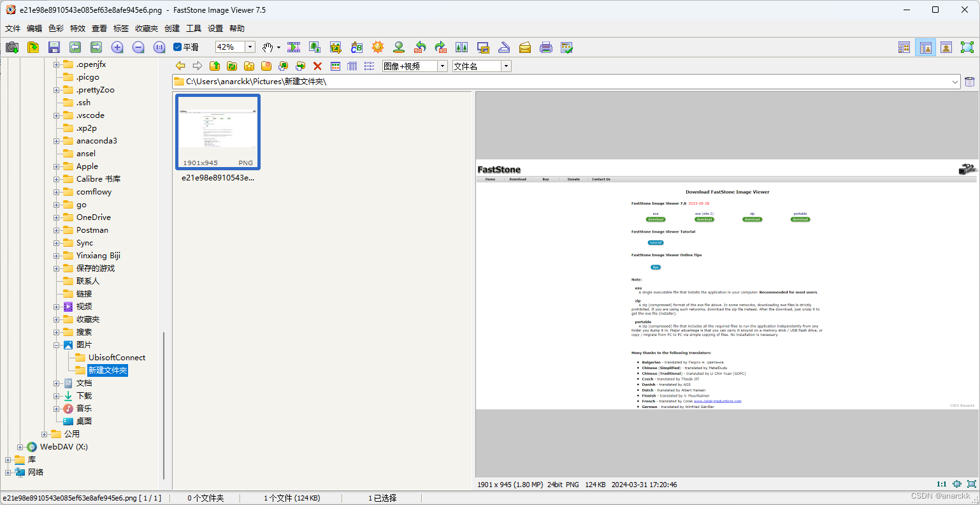The image size is (980, 505).
Task: Switch to thumbnails view mode
Action: (x=335, y=66)
